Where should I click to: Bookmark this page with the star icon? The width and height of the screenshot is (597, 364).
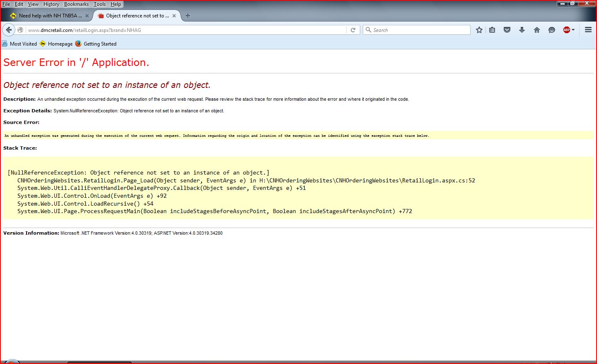pyautogui.click(x=479, y=30)
